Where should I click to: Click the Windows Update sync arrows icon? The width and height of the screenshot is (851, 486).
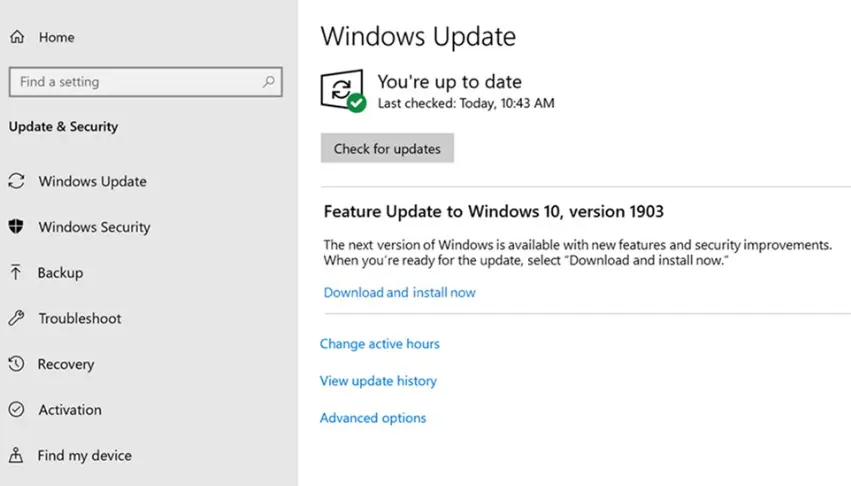[16, 181]
